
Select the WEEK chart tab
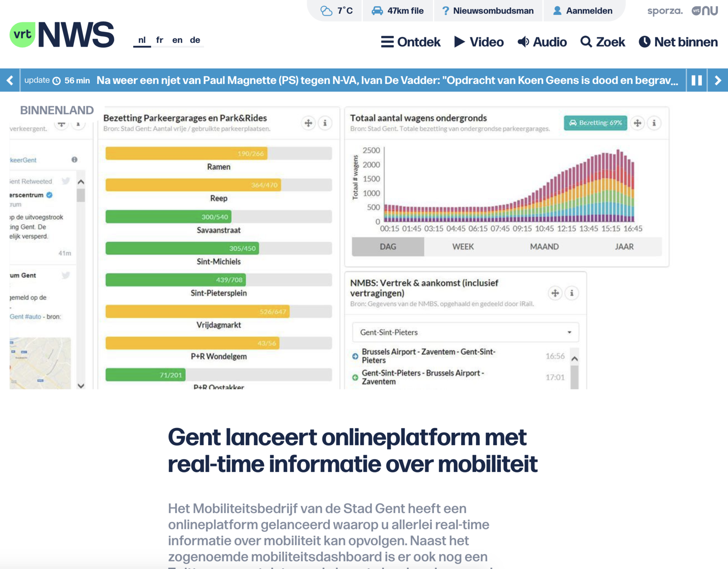tap(463, 247)
